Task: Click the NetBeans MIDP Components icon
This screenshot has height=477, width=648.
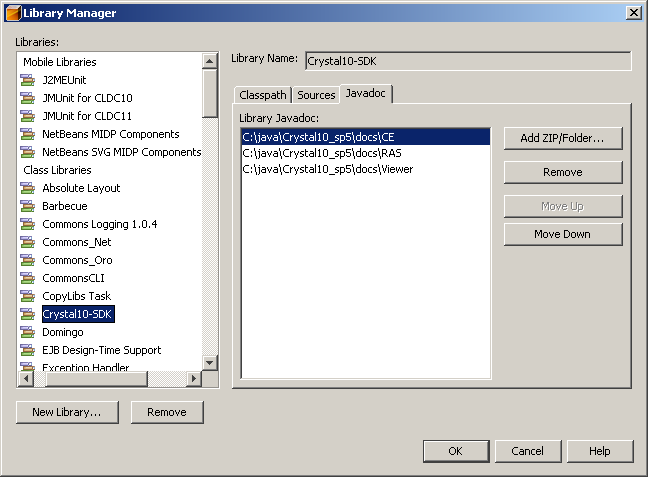Action: 28,134
